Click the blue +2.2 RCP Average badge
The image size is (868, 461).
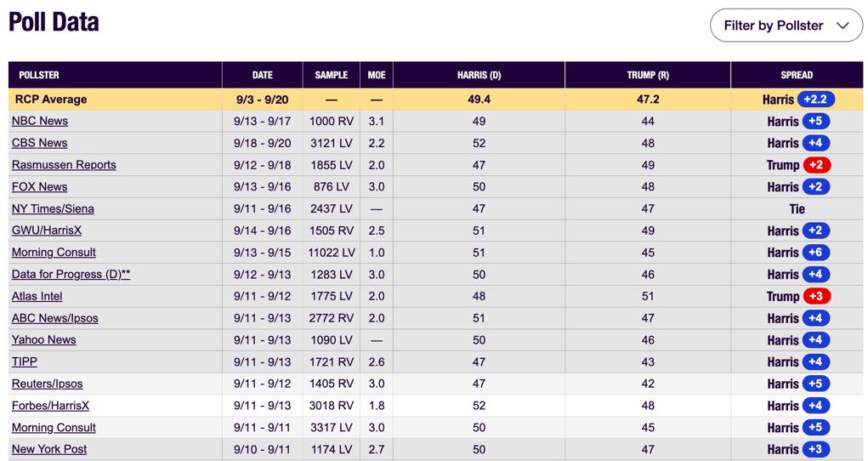[x=816, y=100]
